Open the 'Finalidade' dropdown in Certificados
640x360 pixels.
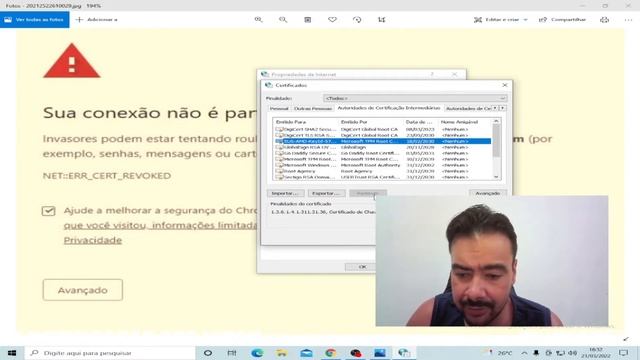(x=415, y=98)
